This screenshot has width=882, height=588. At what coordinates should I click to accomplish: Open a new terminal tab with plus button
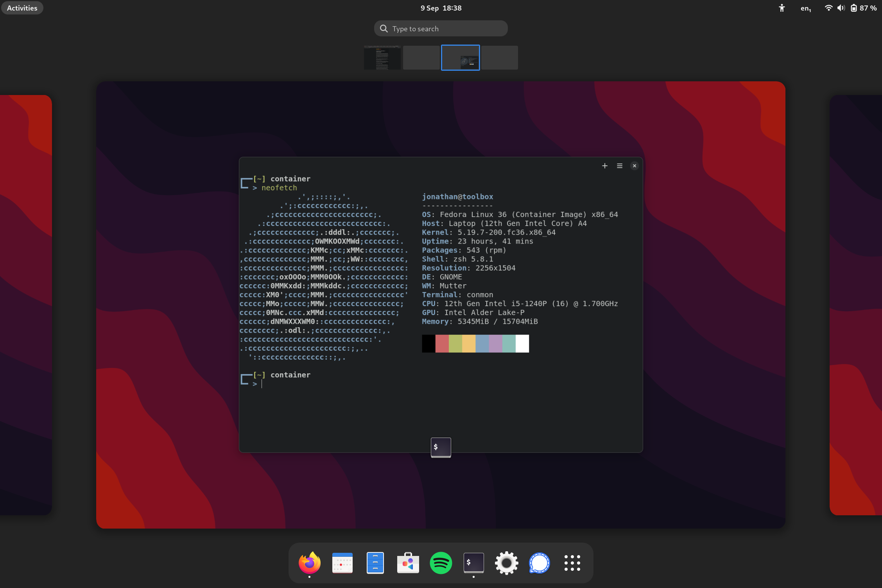[604, 165]
